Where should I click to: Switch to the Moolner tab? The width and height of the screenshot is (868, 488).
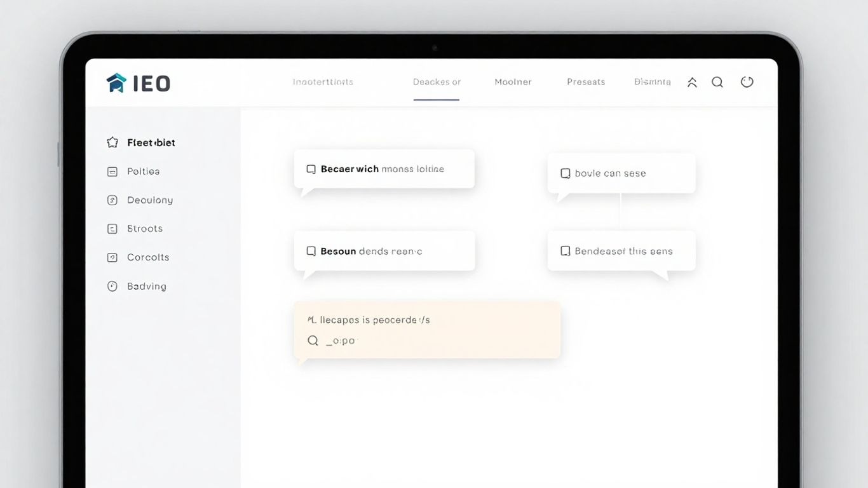pyautogui.click(x=513, y=82)
